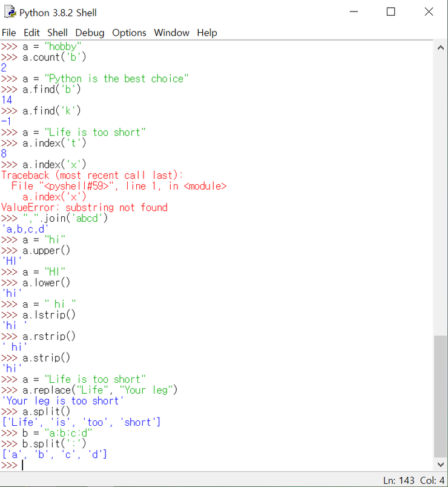Minimize the Python Shell window
Screen dimensions: 448x487
coord(354,12)
